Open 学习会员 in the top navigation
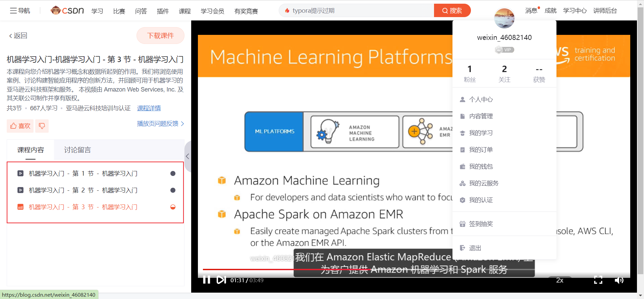Image resolution: width=644 pixels, height=299 pixels. click(212, 11)
